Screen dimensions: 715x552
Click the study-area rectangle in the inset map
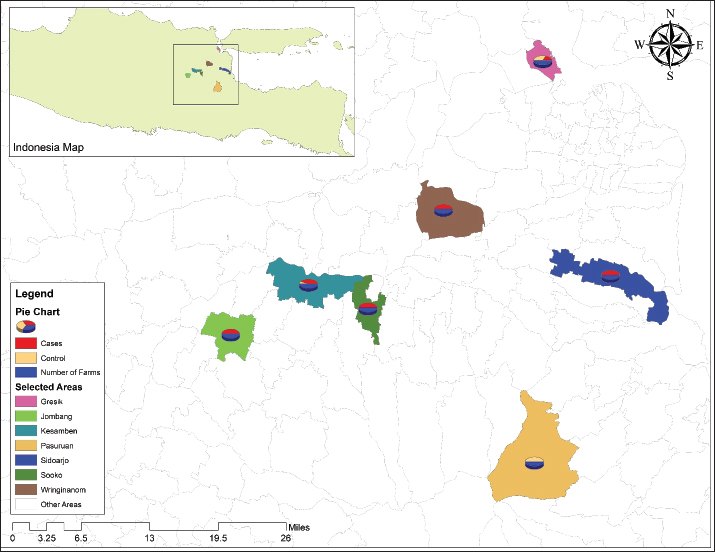point(207,74)
